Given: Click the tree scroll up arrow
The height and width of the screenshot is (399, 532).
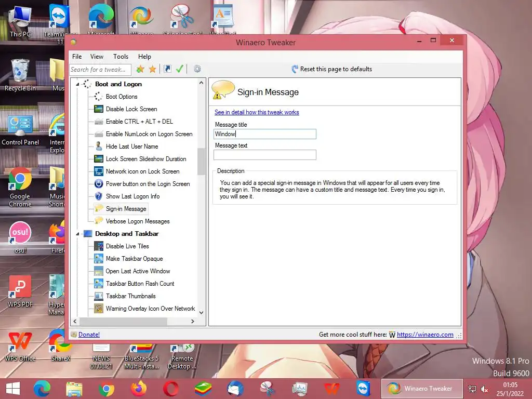Looking at the screenshot, I should point(201,83).
